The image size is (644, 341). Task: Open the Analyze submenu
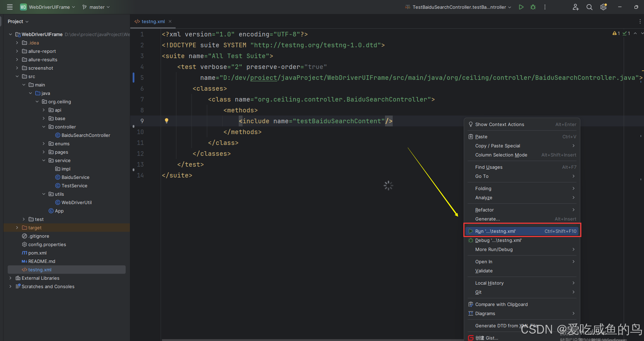tap(522, 197)
